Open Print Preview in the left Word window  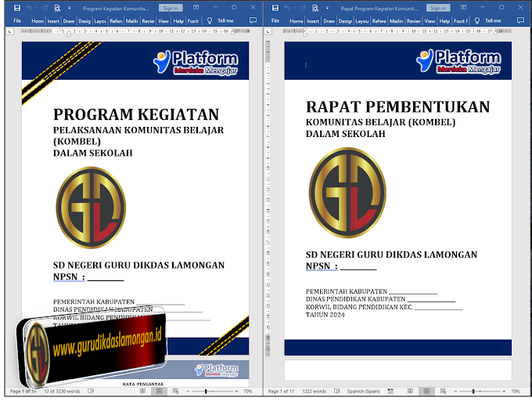(x=57, y=8)
